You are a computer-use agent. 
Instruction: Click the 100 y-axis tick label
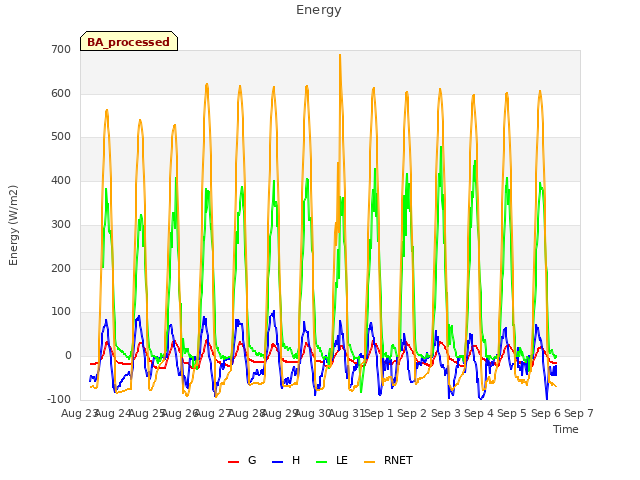point(61,312)
